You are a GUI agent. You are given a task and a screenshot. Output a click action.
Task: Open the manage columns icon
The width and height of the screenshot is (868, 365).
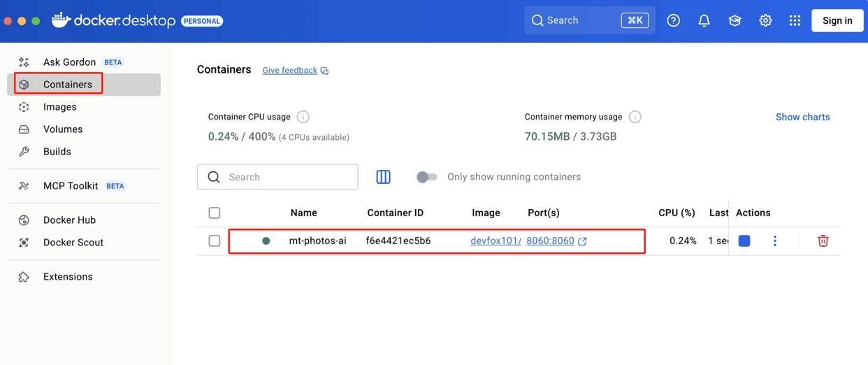(x=383, y=177)
